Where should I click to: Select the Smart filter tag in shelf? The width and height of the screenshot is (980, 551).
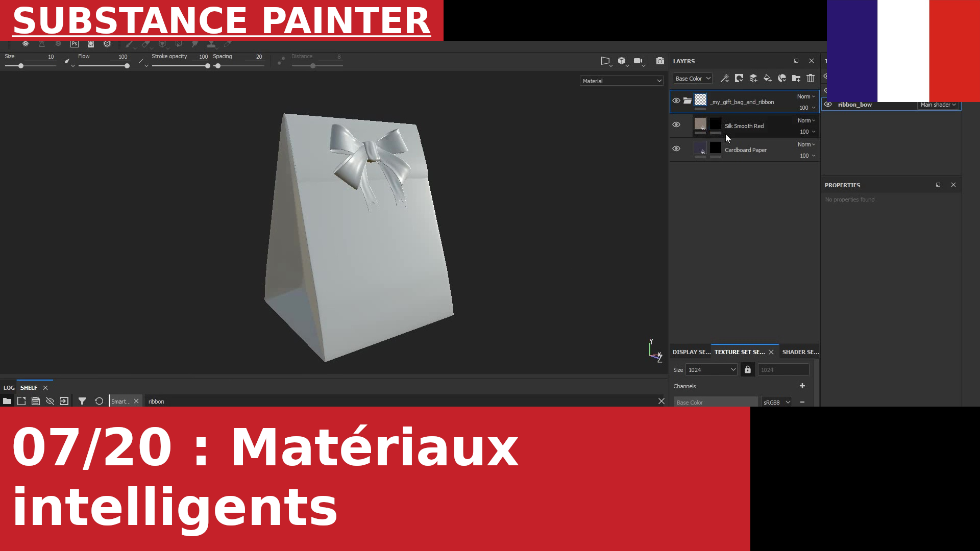(x=120, y=401)
